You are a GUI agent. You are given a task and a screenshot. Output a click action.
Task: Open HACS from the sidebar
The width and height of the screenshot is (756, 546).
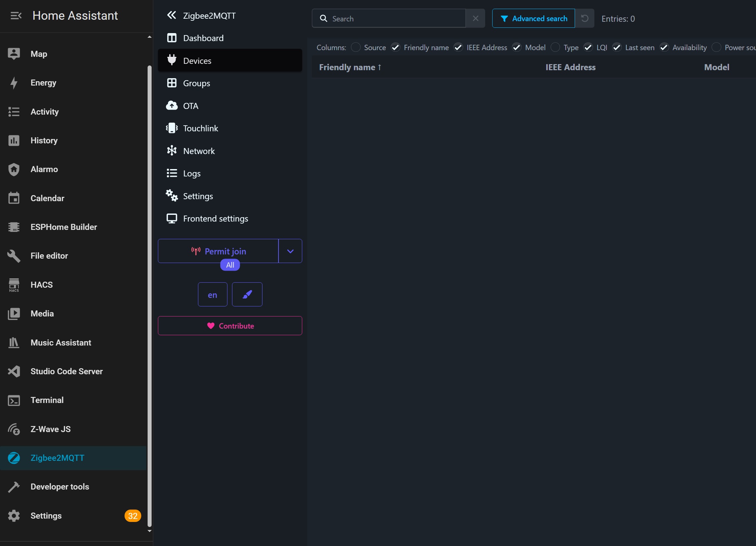click(41, 285)
